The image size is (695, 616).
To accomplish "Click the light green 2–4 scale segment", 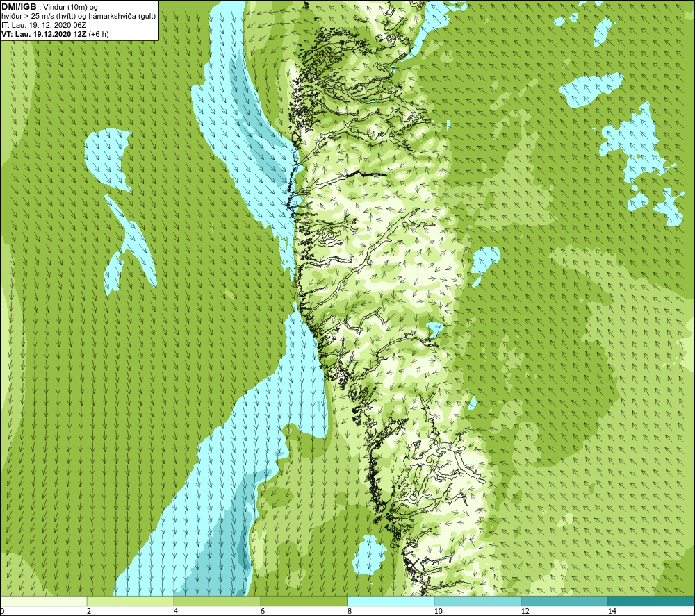I will (130, 601).
